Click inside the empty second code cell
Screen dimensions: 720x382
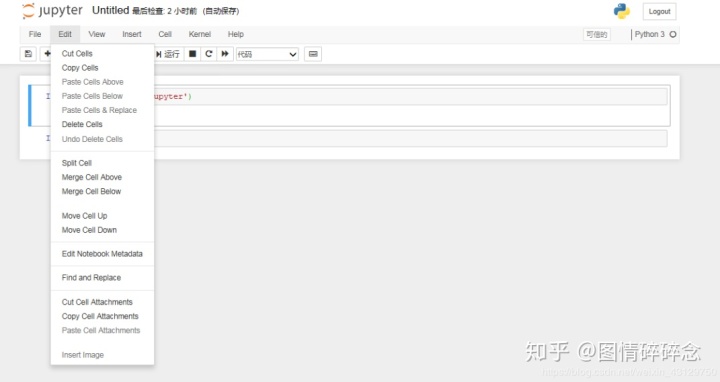[x=411, y=139]
